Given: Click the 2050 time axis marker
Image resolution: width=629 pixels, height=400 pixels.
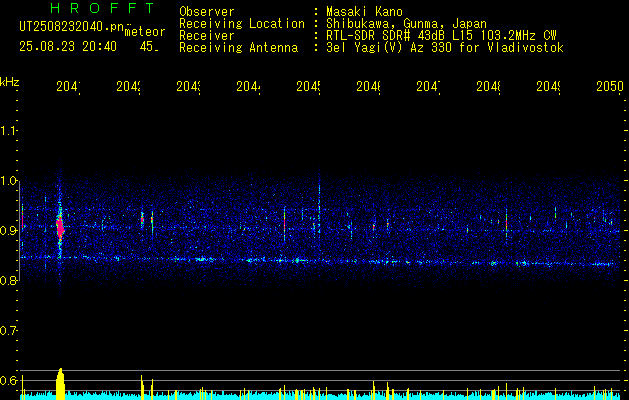Looking at the screenshot, I should click(610, 86).
